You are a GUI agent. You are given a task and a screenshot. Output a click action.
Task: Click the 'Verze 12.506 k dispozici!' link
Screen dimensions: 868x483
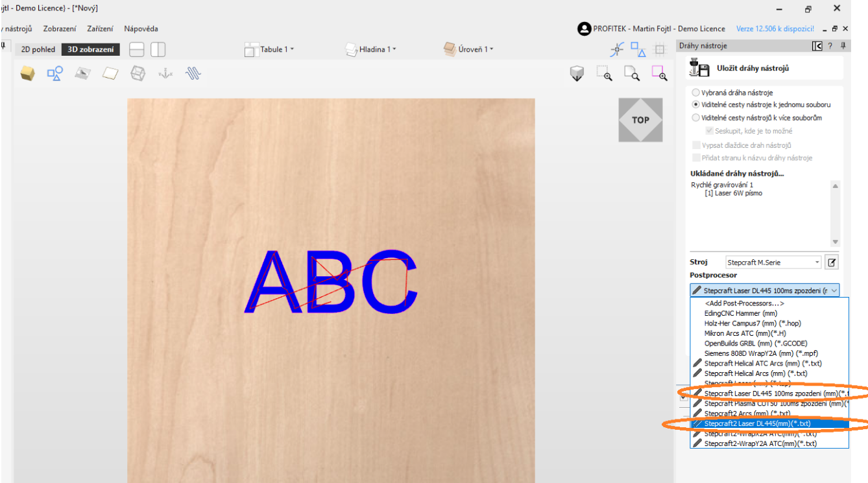(x=775, y=29)
